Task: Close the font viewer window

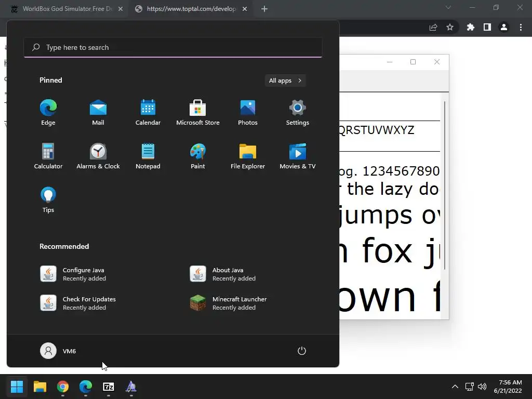Action: pyautogui.click(x=437, y=62)
